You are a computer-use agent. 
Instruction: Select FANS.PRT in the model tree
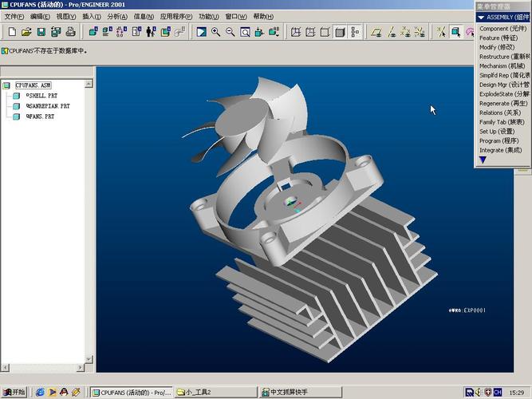pyautogui.click(x=40, y=117)
